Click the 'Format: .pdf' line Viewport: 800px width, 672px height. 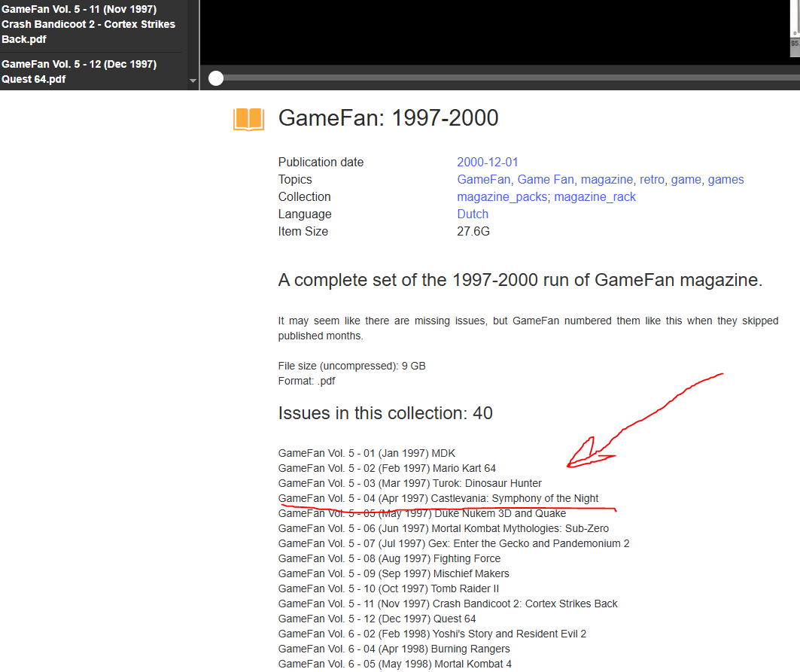coord(306,382)
